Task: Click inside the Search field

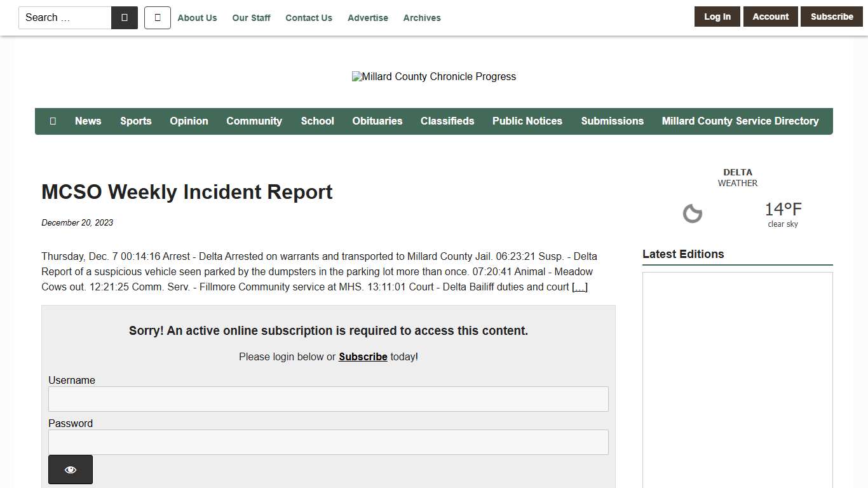Action: pos(64,17)
